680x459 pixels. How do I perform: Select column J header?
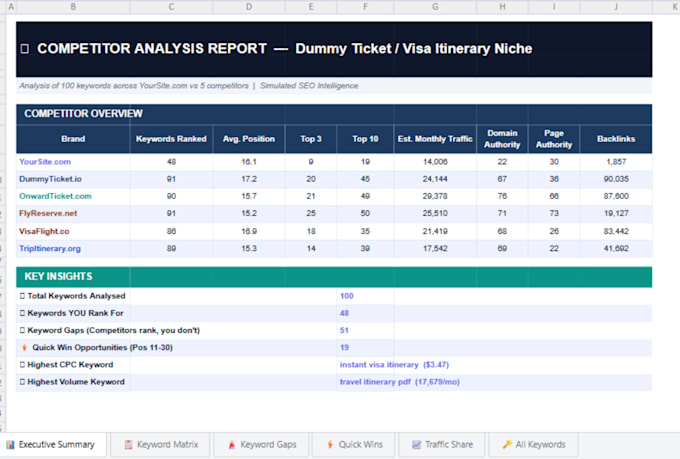coord(616,7)
